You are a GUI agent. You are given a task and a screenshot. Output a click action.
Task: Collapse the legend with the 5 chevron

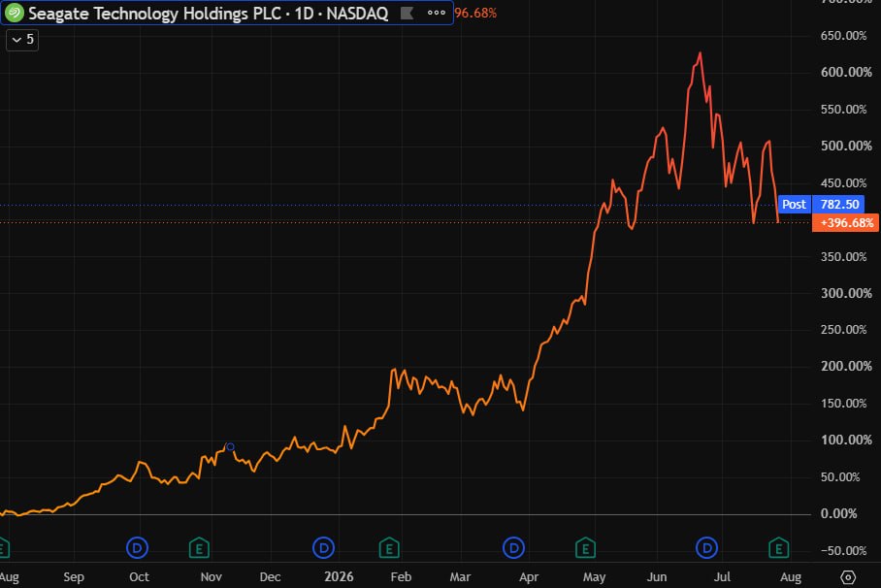tap(22, 40)
